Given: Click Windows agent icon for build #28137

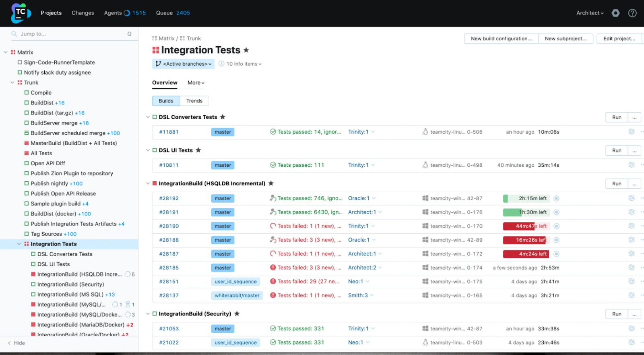Looking at the screenshot, I should tap(425, 295).
